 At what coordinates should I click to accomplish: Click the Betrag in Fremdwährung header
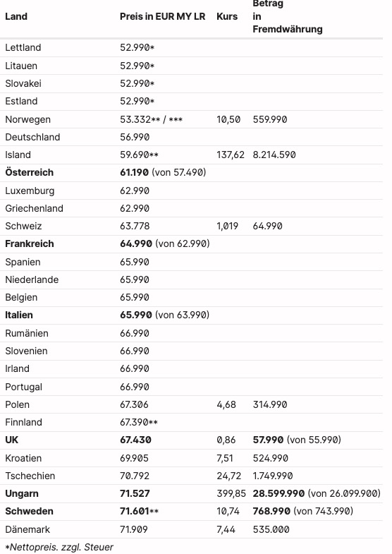288,17
